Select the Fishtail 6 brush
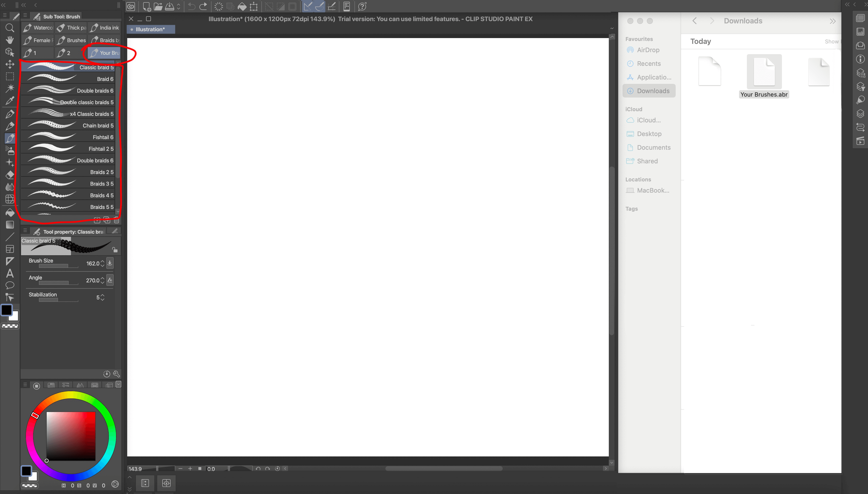Image resolution: width=868 pixels, height=494 pixels. [x=68, y=137]
